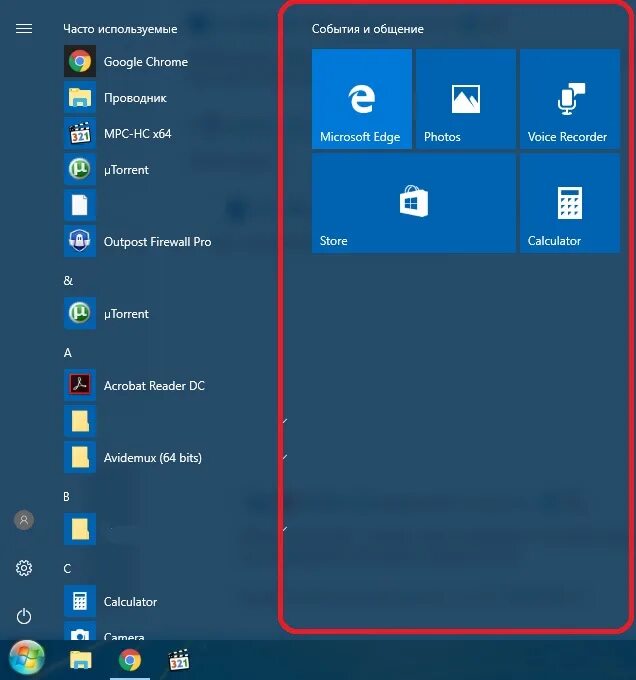Image resolution: width=636 pixels, height=680 pixels.
Task: Click the Часто используемые heading
Action: [x=120, y=29]
